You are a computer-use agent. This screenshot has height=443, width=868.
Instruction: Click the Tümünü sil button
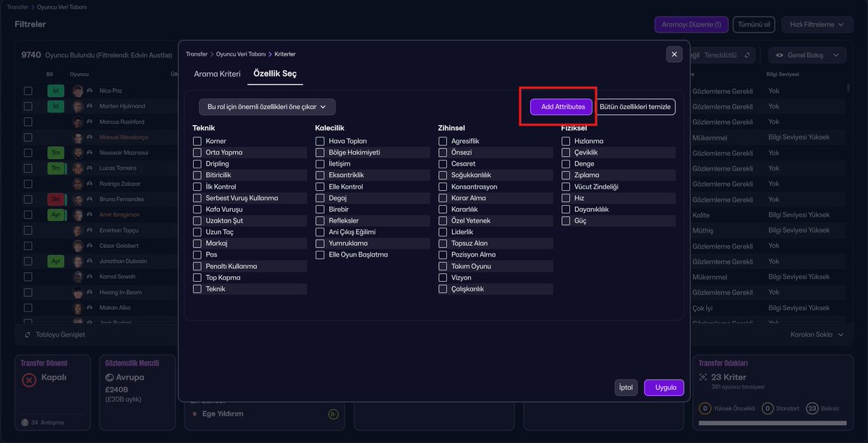tap(754, 25)
